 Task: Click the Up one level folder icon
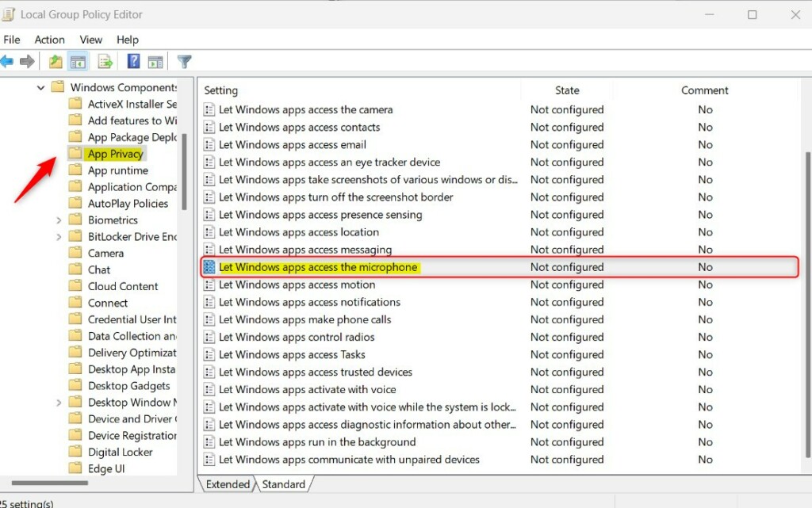56,62
